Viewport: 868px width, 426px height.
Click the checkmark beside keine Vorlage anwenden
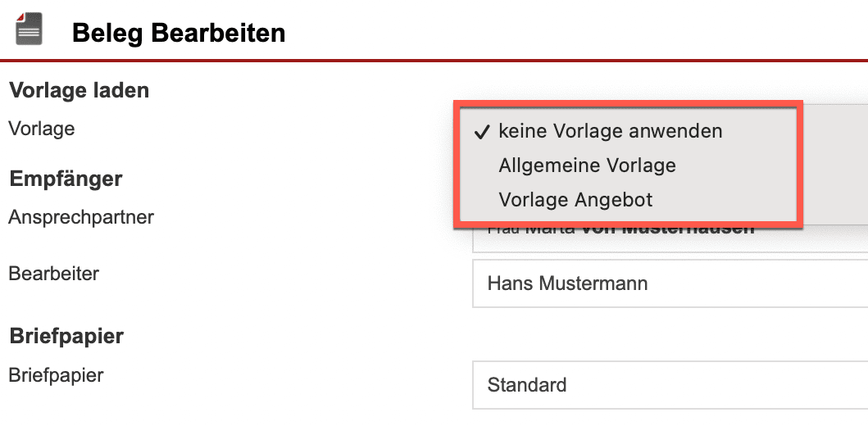[482, 131]
